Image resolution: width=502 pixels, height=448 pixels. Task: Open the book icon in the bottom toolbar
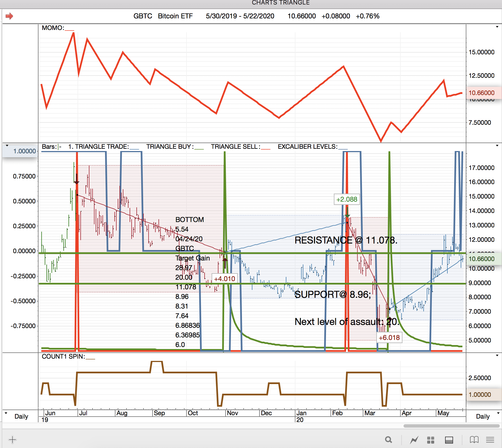[x=474, y=440]
